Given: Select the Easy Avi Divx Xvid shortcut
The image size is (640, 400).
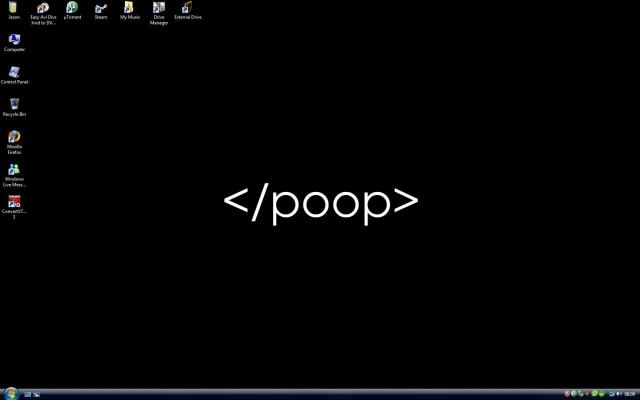Looking at the screenshot, I should (x=43, y=13).
